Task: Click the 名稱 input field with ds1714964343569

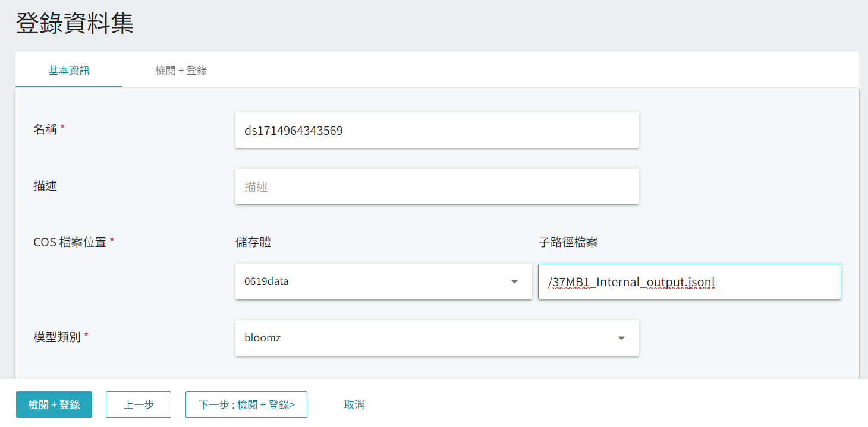Action: tap(437, 130)
